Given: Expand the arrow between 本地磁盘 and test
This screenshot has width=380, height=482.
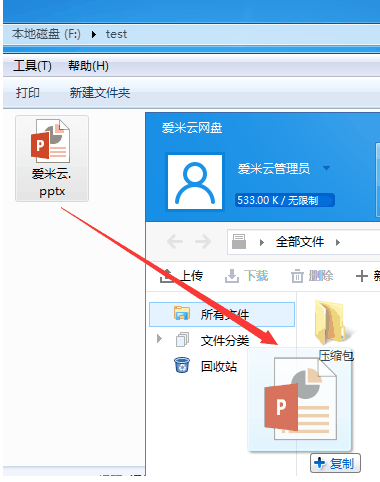Looking at the screenshot, I should tap(94, 34).
